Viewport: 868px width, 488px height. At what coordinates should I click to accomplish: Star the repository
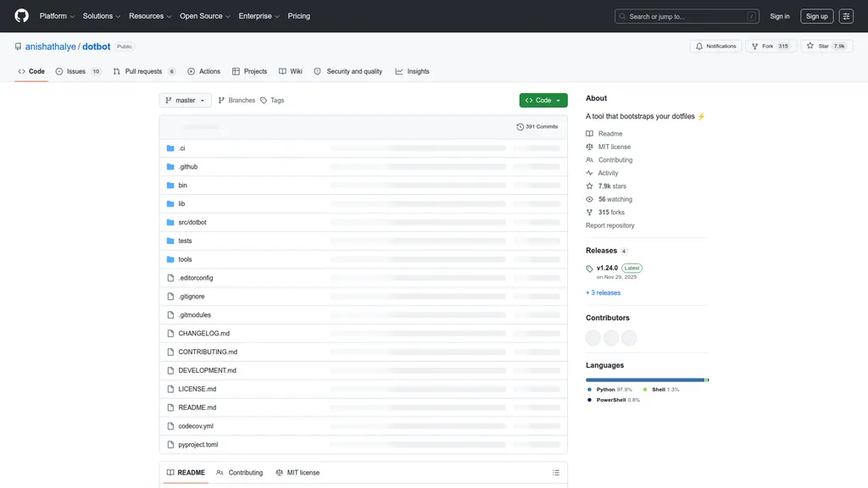(826, 46)
